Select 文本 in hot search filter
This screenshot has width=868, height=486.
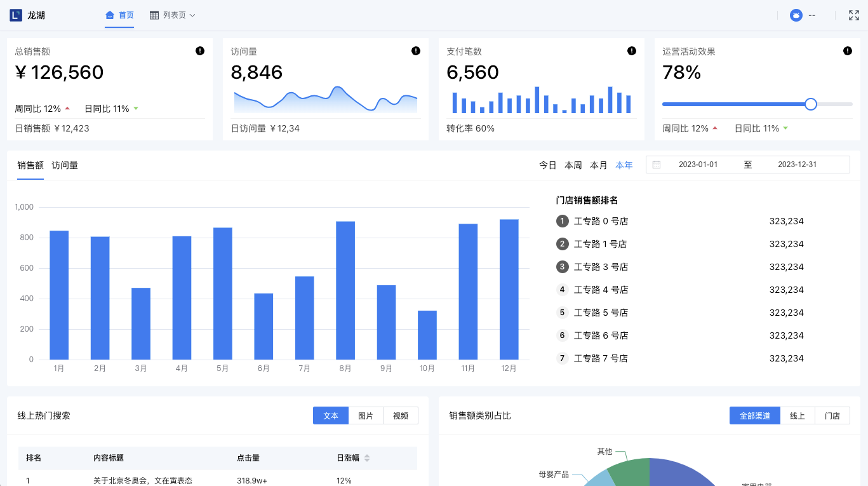(331, 415)
